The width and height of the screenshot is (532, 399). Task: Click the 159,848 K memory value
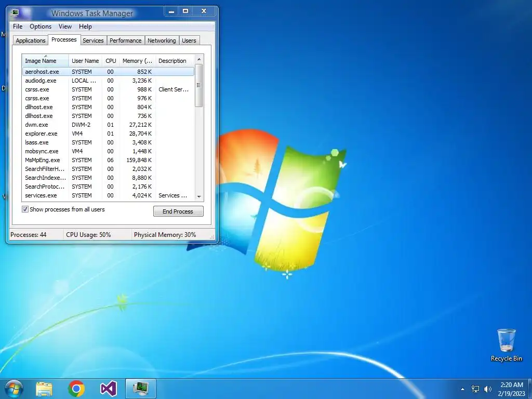(139, 160)
